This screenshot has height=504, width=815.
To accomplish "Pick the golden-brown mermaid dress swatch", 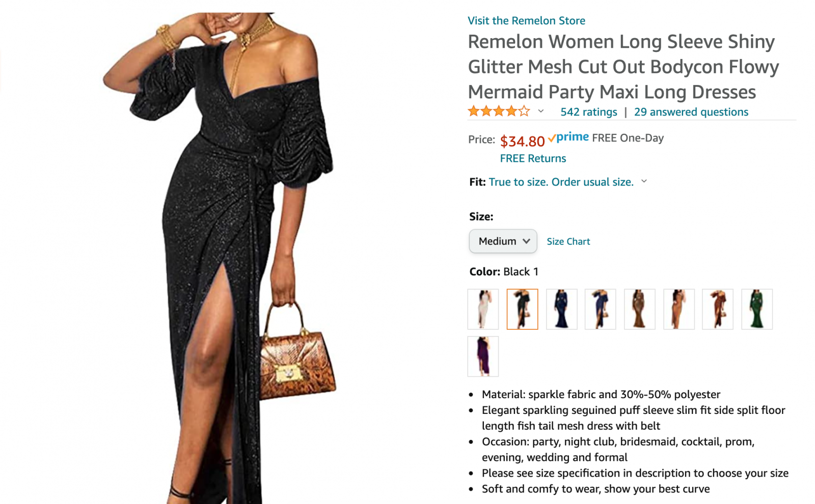I will point(640,309).
